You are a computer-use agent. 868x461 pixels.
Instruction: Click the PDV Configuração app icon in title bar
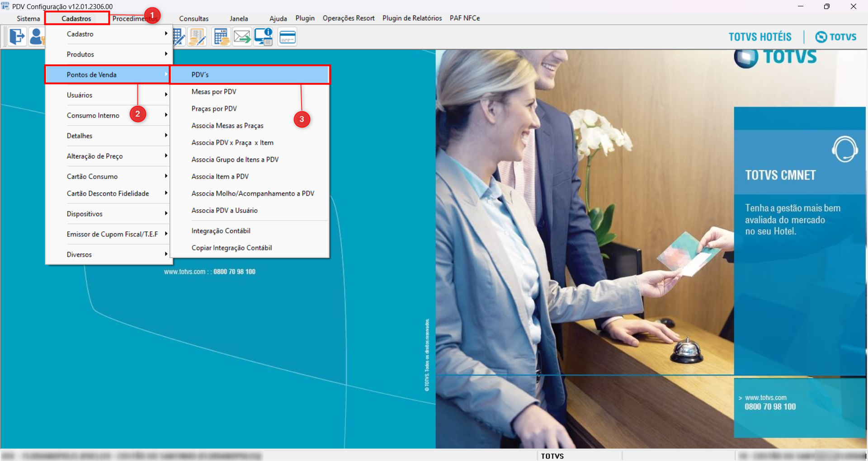pos(5,6)
